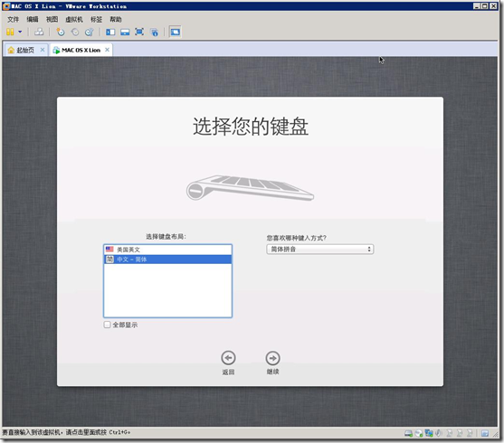Maximize the VMware Workstation window

point(485,5)
